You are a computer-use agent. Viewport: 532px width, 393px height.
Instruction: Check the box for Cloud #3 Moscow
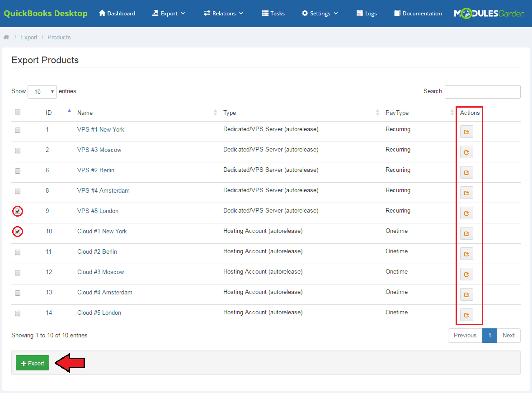(x=18, y=273)
